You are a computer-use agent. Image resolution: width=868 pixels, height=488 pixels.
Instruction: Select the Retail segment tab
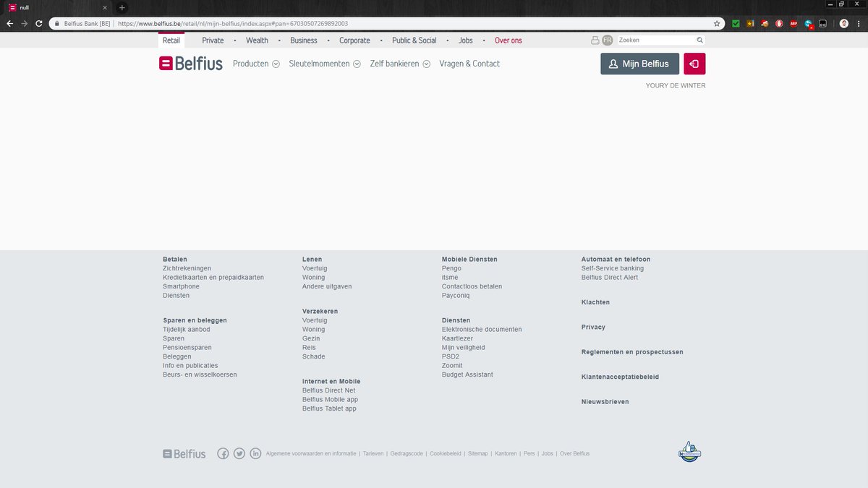pyautogui.click(x=171, y=40)
